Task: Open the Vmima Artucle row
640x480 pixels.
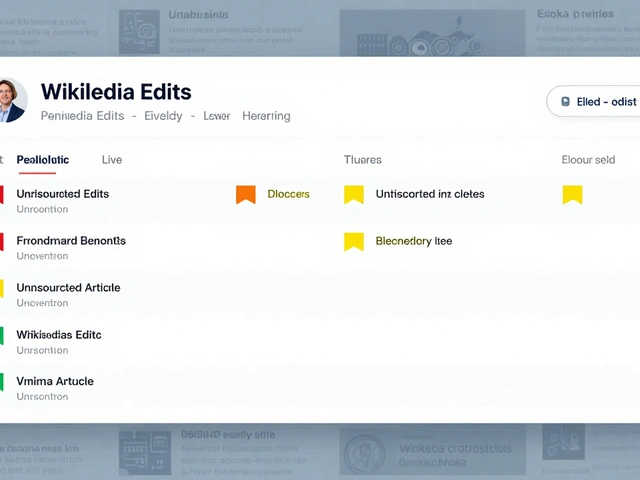Action: point(55,381)
